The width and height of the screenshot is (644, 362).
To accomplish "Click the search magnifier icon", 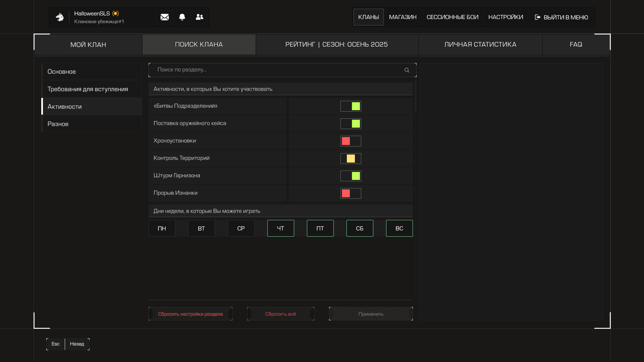I will click(407, 70).
